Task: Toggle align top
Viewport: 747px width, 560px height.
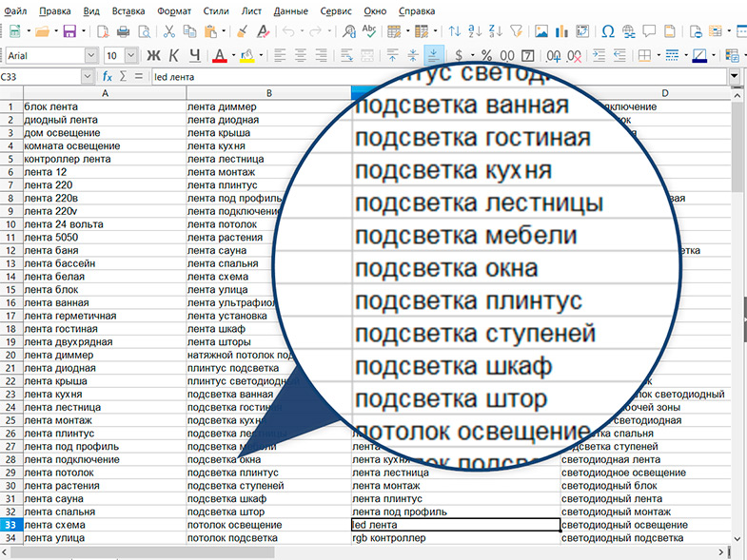Action: click(x=393, y=56)
